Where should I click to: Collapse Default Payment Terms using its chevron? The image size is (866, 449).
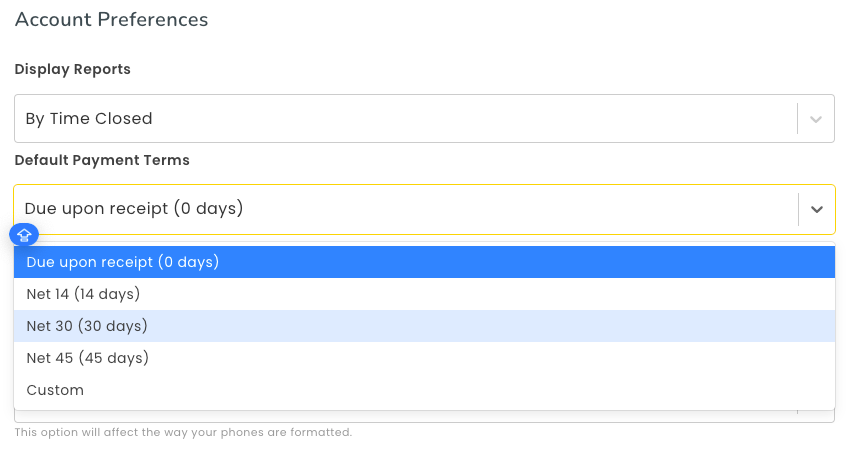click(816, 209)
